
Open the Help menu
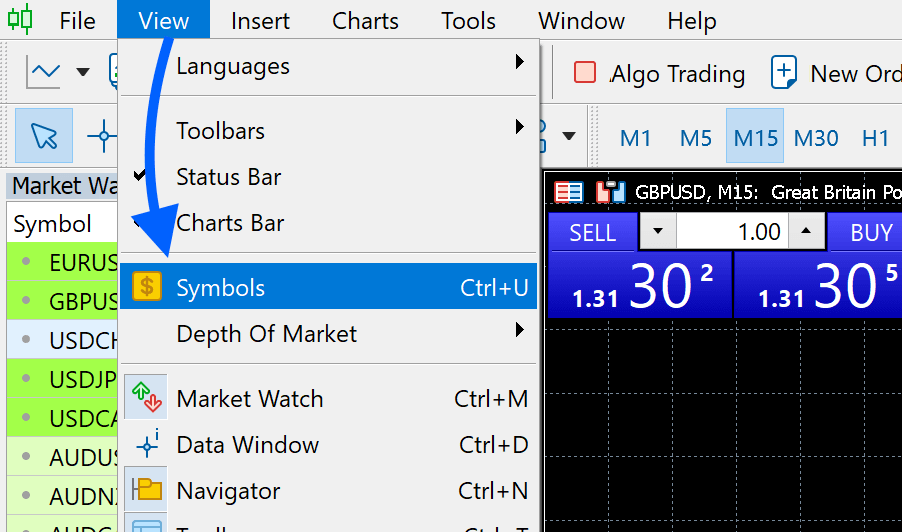pyautogui.click(x=692, y=21)
